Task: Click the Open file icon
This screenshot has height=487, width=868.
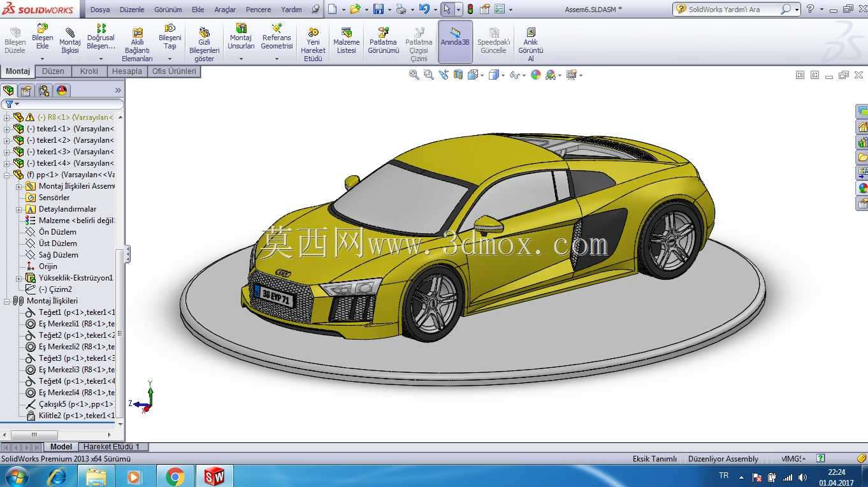Action: point(356,9)
